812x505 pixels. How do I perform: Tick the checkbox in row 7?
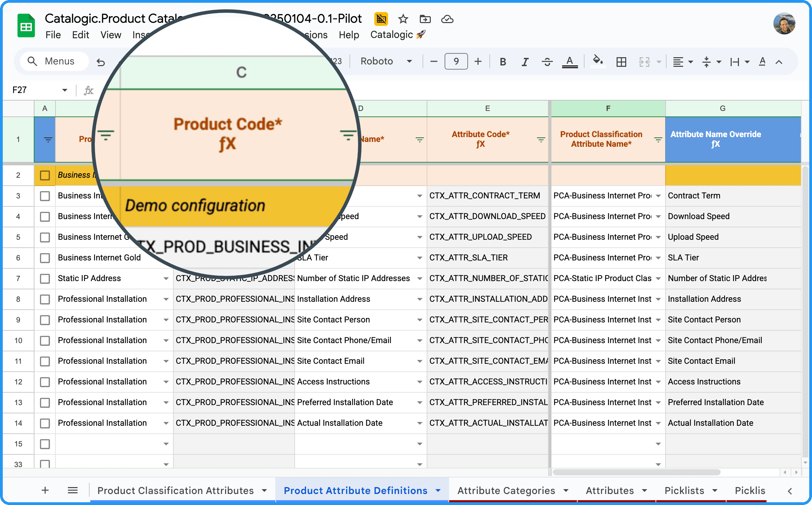pos(45,279)
